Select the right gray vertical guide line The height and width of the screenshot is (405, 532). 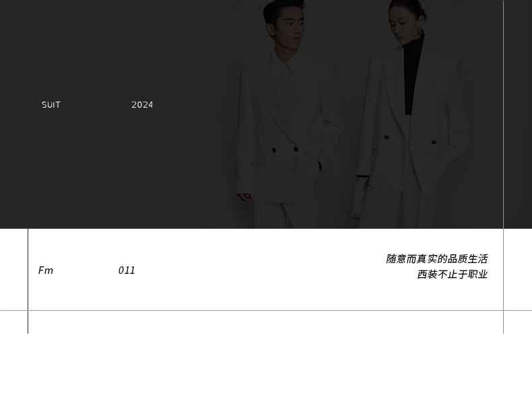point(504,167)
